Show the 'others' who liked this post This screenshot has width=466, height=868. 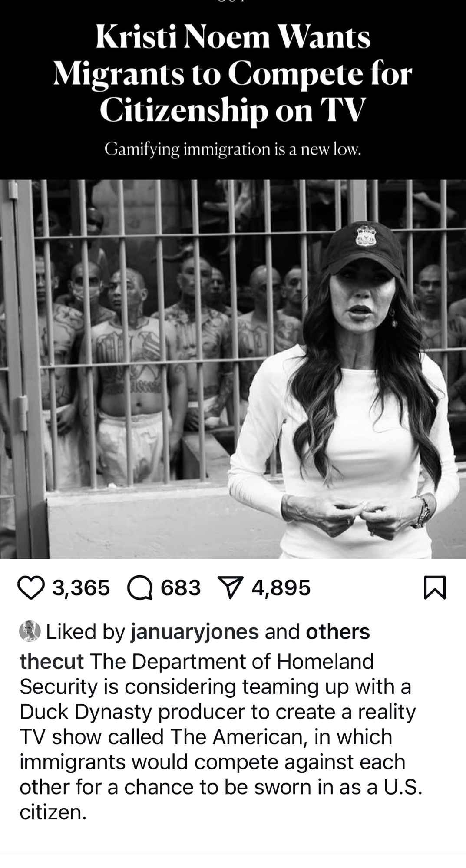[338, 631]
